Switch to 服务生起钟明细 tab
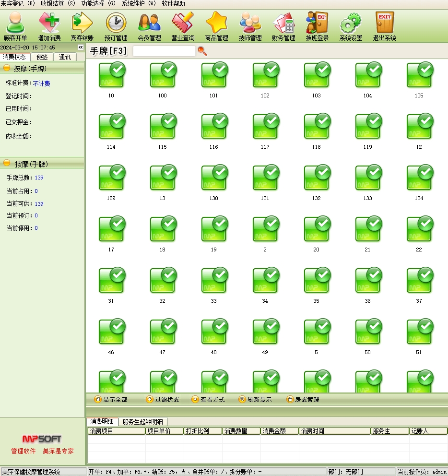The height and width of the screenshot is (476, 448). click(142, 422)
